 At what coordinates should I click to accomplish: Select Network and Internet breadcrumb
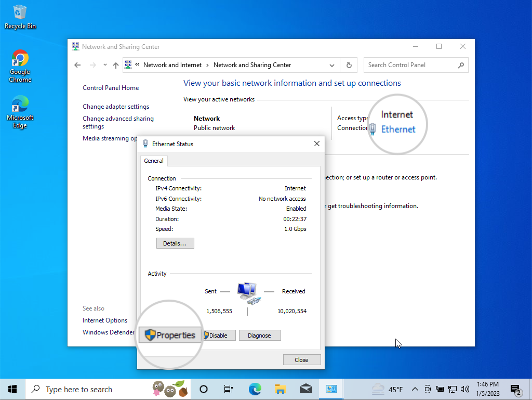coord(172,65)
